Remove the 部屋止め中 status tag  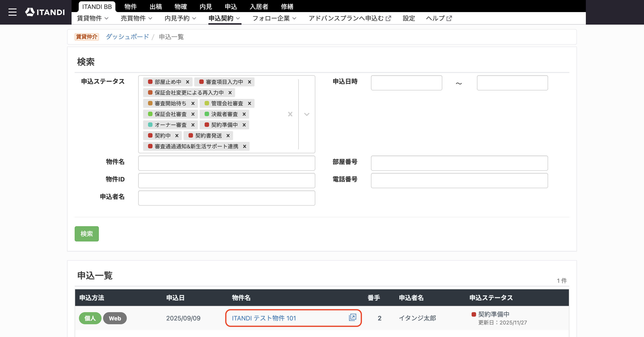(188, 82)
